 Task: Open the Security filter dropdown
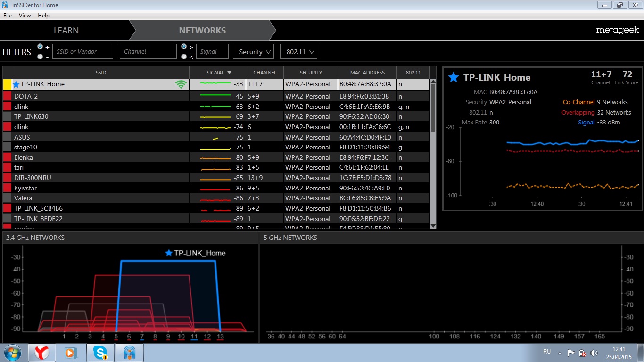click(253, 52)
